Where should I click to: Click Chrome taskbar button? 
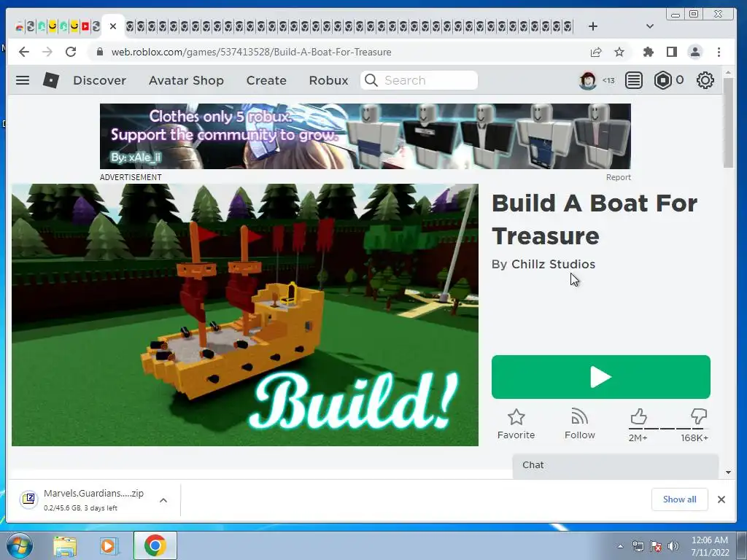155,545
